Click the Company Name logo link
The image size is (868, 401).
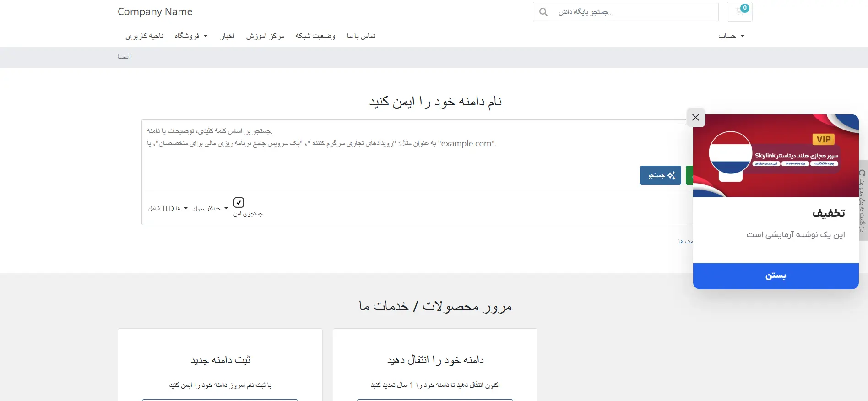(155, 11)
